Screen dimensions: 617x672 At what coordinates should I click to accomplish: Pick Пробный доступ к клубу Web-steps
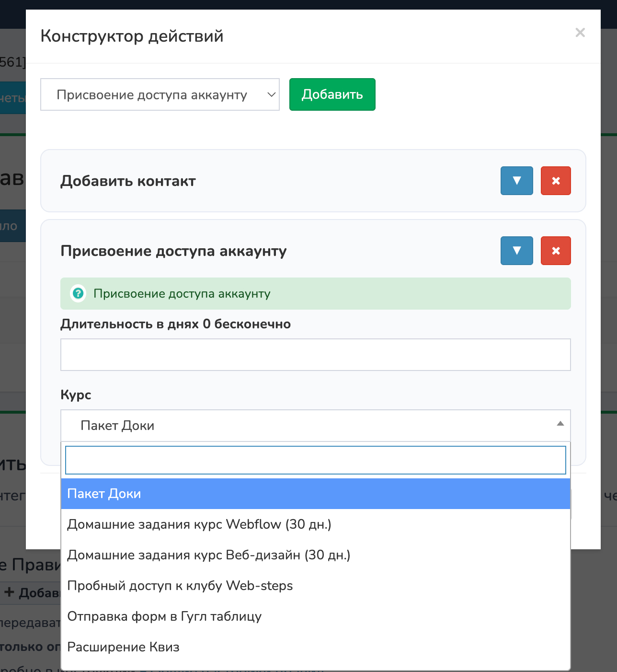point(180,586)
